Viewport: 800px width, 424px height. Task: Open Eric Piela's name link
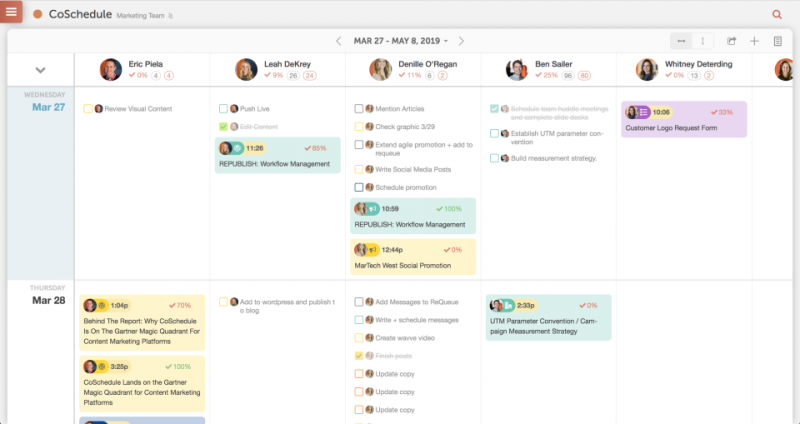(x=145, y=64)
